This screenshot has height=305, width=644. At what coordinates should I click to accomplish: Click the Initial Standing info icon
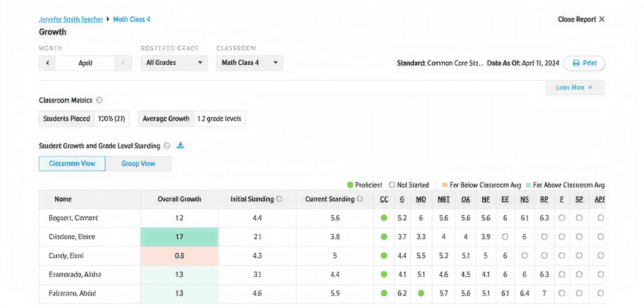pyautogui.click(x=279, y=199)
